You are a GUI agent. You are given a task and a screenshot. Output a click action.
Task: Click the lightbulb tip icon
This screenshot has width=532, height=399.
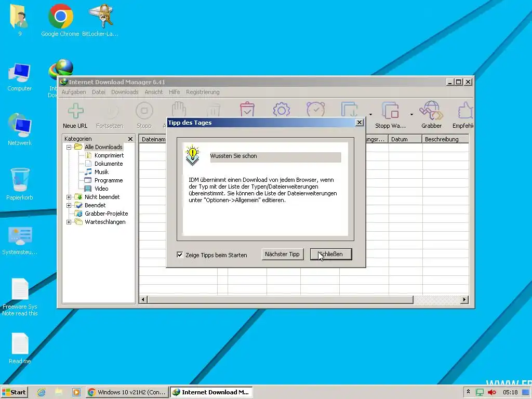tap(192, 155)
